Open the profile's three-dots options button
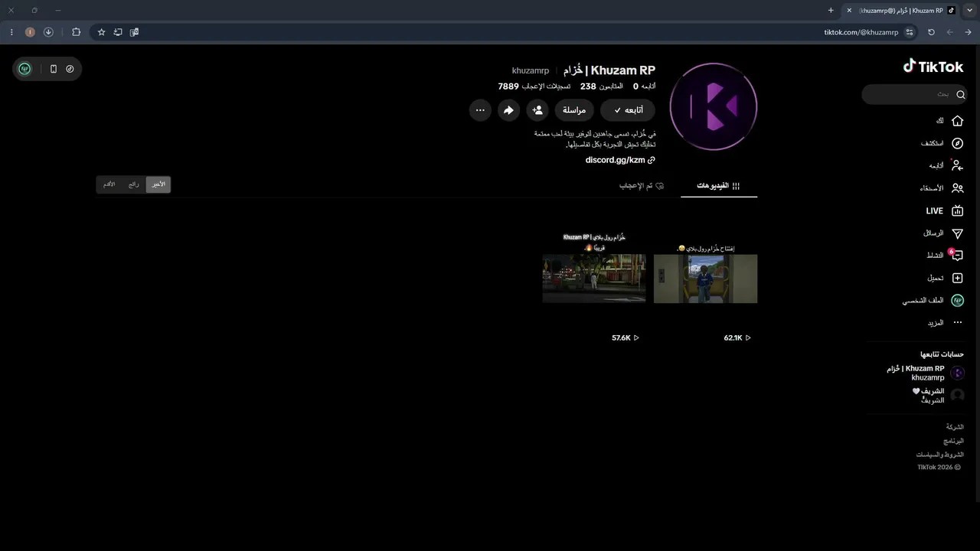The height and width of the screenshot is (551, 980). 480,110
